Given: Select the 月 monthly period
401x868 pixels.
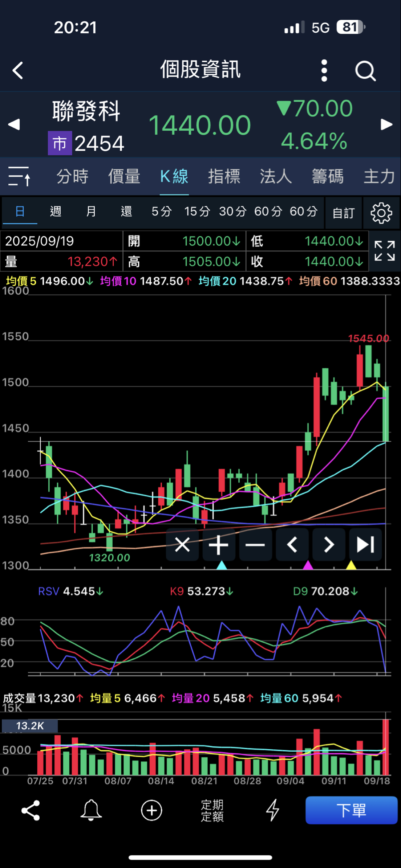Looking at the screenshot, I should (x=91, y=211).
